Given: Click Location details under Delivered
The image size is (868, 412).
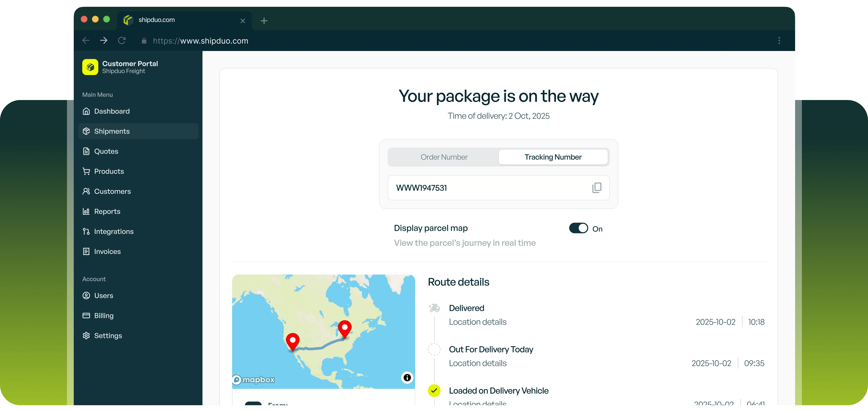Looking at the screenshot, I should (477, 322).
